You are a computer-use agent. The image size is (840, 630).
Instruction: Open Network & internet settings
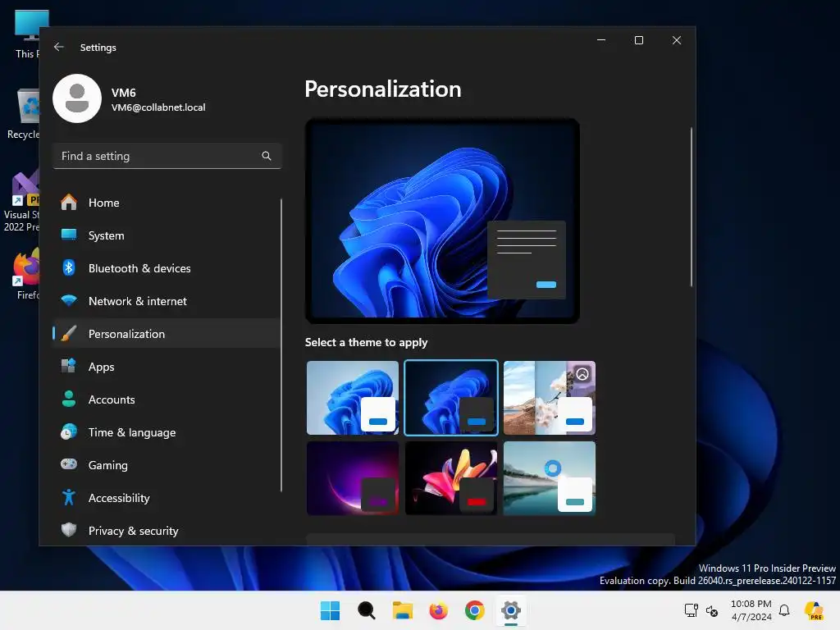167,300
